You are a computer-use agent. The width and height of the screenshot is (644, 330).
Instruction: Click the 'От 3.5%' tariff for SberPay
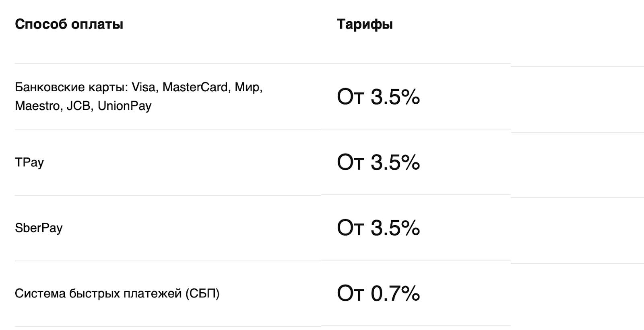tap(378, 228)
